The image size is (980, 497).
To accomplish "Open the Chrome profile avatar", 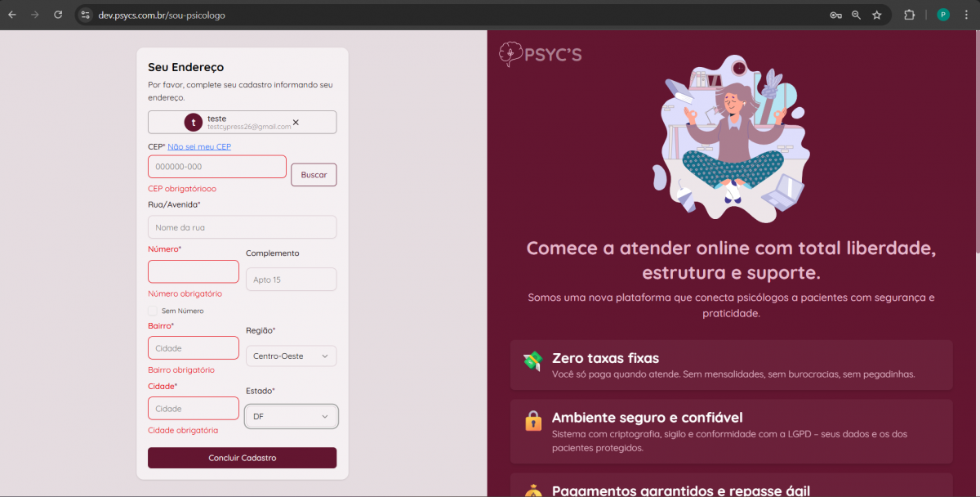I will 943,15.
